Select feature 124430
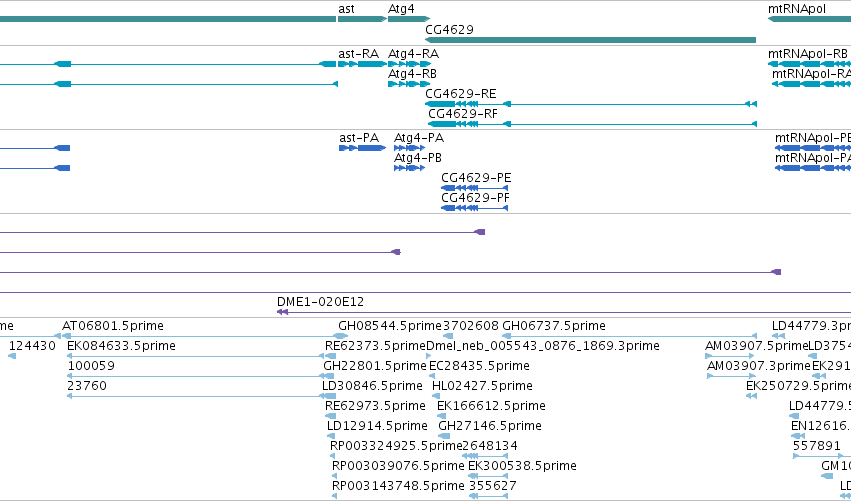Image resolution: width=851 pixels, height=501 pixels. point(12,357)
